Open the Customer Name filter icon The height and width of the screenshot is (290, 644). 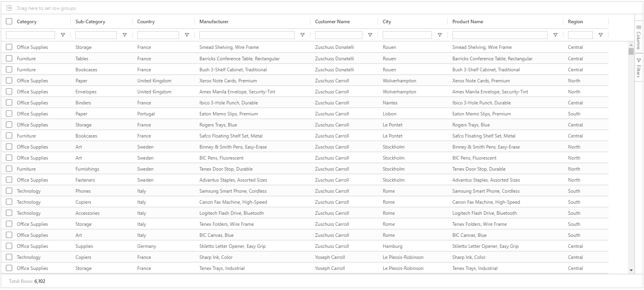(x=370, y=35)
